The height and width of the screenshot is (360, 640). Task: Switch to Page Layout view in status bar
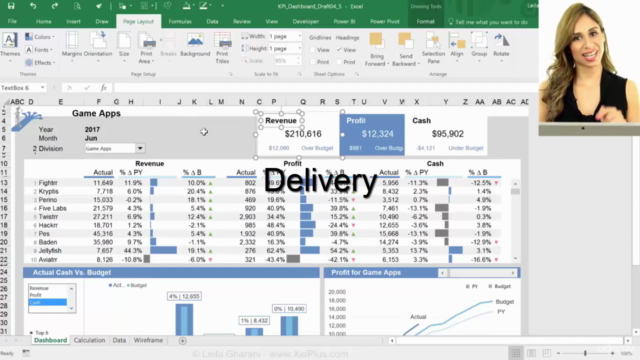pyautogui.click(x=531, y=353)
